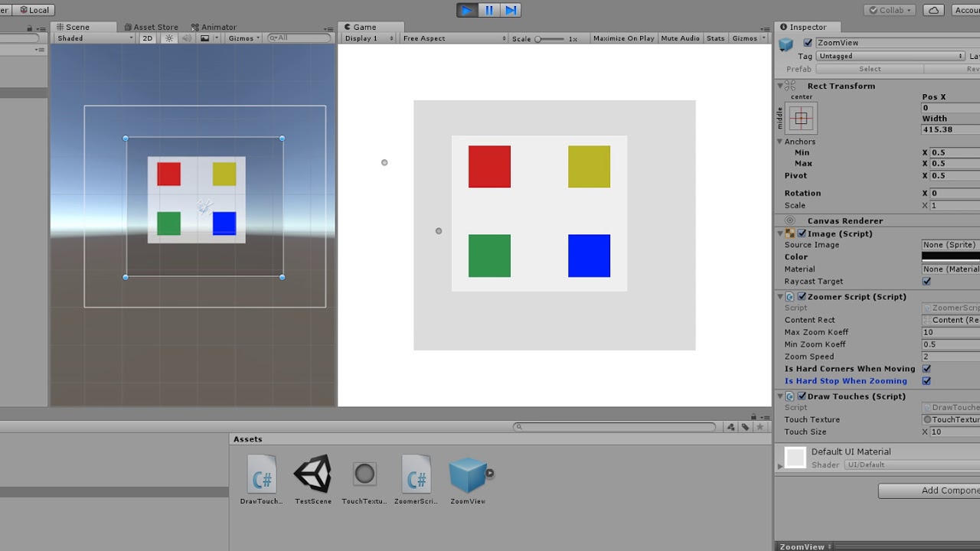Toggle scene effects image icon
The width and height of the screenshot is (980, 551).
coord(204,38)
